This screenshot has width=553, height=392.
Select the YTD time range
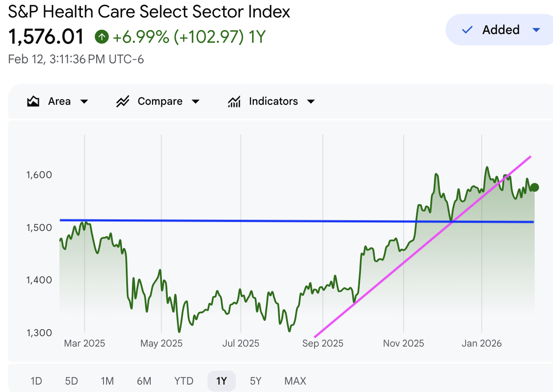pos(183,381)
